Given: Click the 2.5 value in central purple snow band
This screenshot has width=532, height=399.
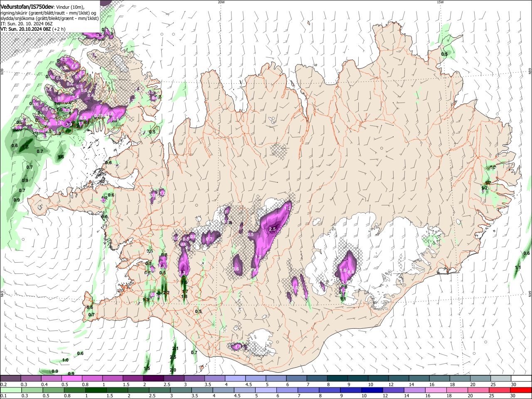Looking at the screenshot, I should [273, 229].
